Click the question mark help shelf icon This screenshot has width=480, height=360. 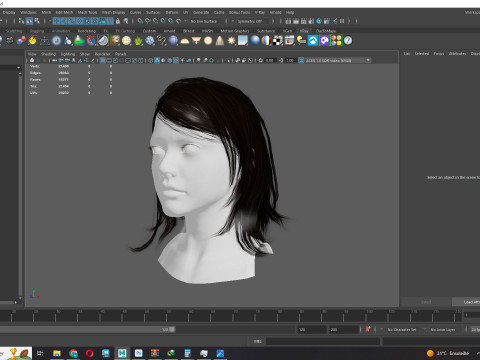pyautogui.click(x=348, y=41)
